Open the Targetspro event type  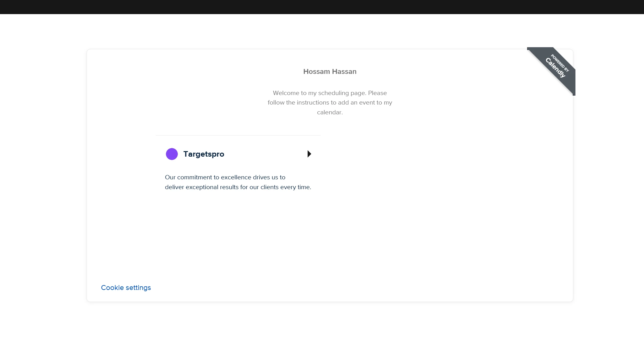(x=204, y=154)
